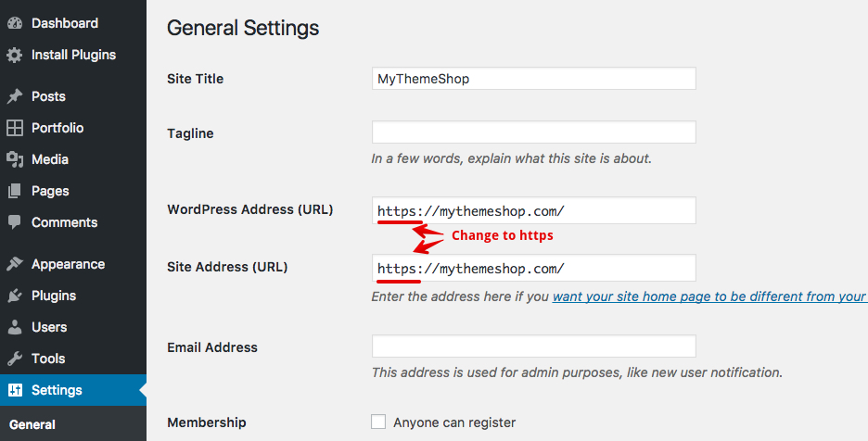Click the Site Address URL field
The image size is (868, 441).
coord(533,268)
